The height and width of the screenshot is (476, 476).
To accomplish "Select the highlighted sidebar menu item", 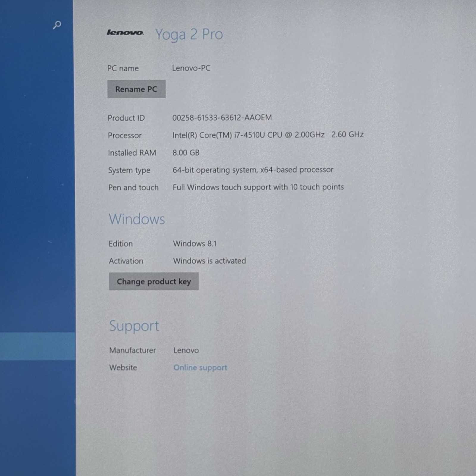I will (x=37, y=346).
